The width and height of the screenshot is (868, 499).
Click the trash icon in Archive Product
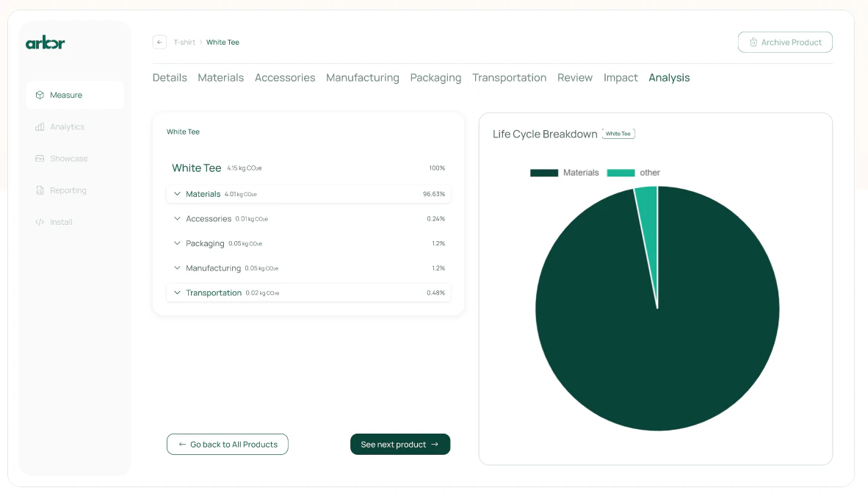pos(753,43)
